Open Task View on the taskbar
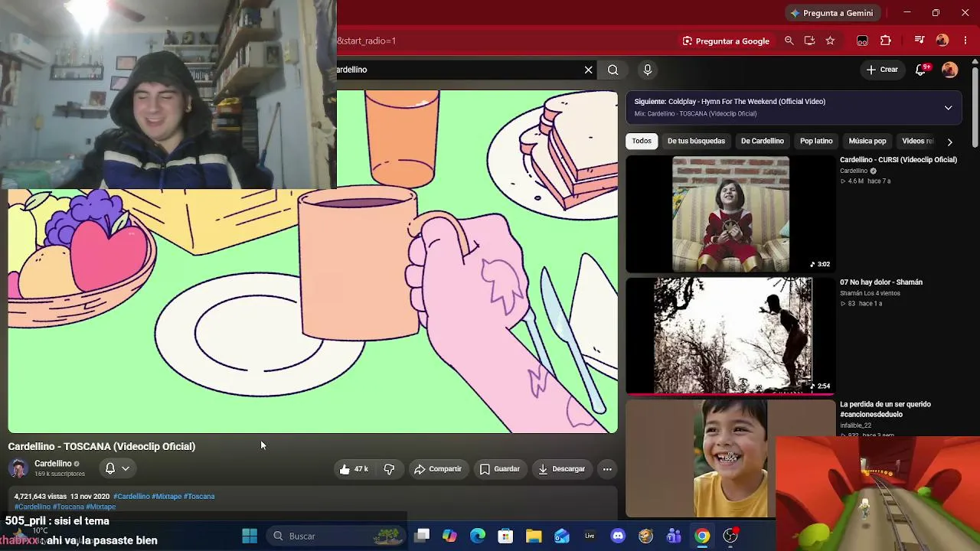 [422, 536]
